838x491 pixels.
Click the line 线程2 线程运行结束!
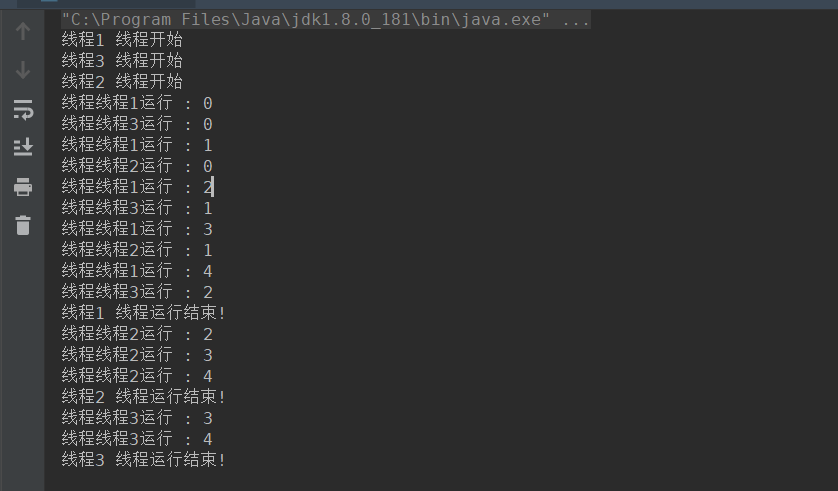(x=143, y=396)
